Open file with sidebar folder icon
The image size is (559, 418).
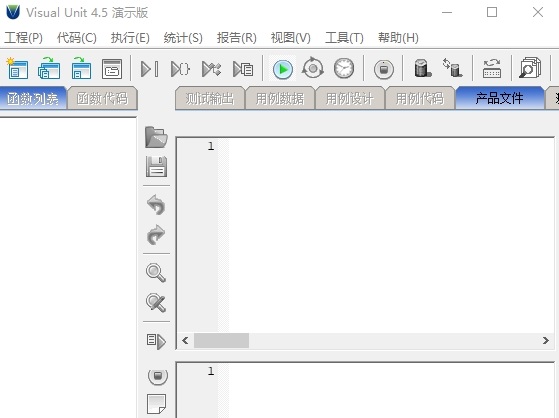[156, 137]
